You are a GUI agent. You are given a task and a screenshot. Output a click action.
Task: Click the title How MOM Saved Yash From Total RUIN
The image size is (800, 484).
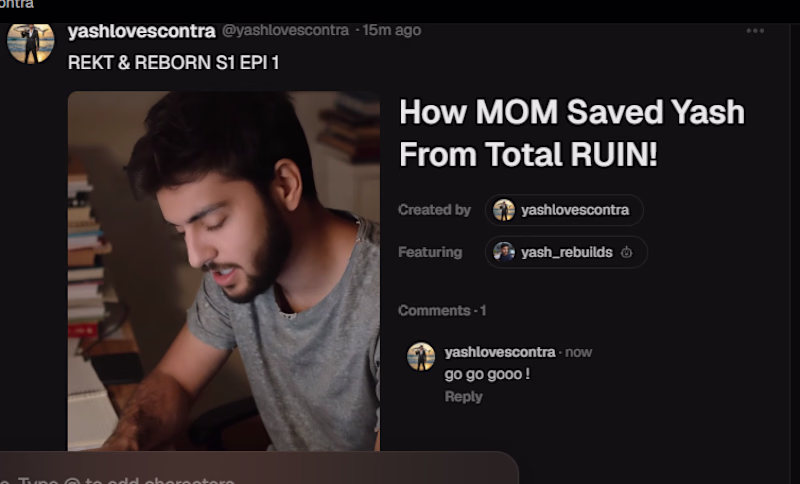572,133
